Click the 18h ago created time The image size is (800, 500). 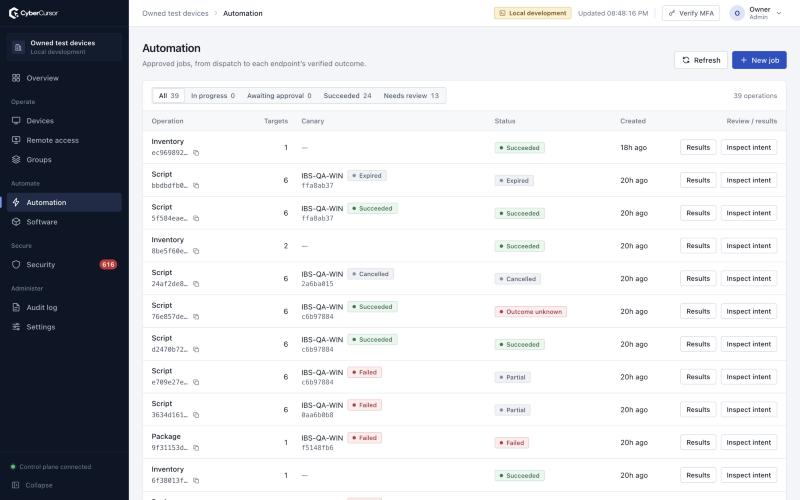tap(634, 147)
